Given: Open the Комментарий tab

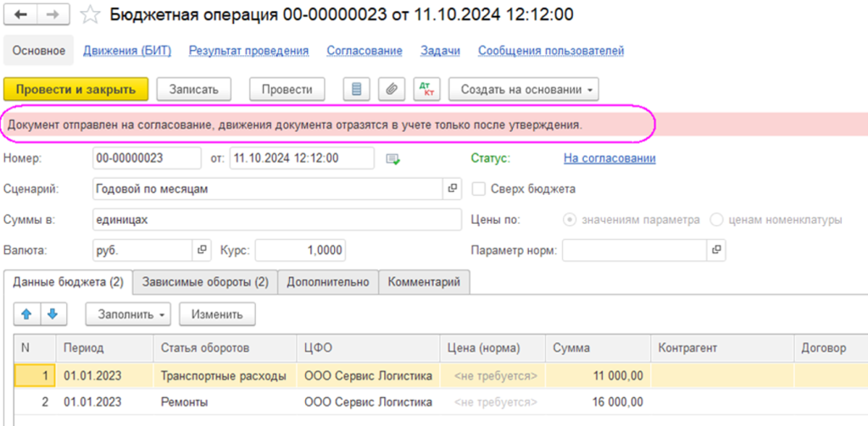Looking at the screenshot, I should (424, 282).
